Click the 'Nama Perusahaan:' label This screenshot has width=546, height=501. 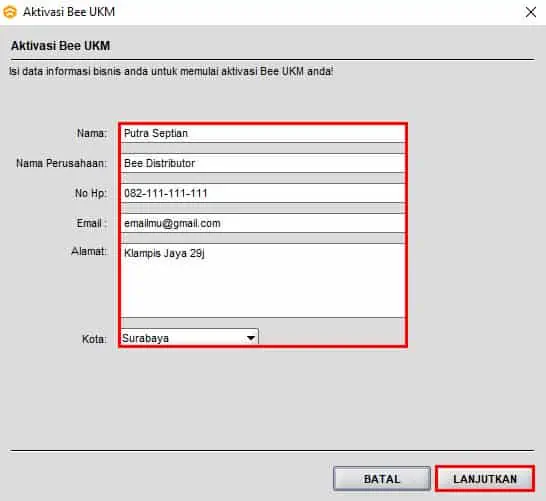click(61, 163)
